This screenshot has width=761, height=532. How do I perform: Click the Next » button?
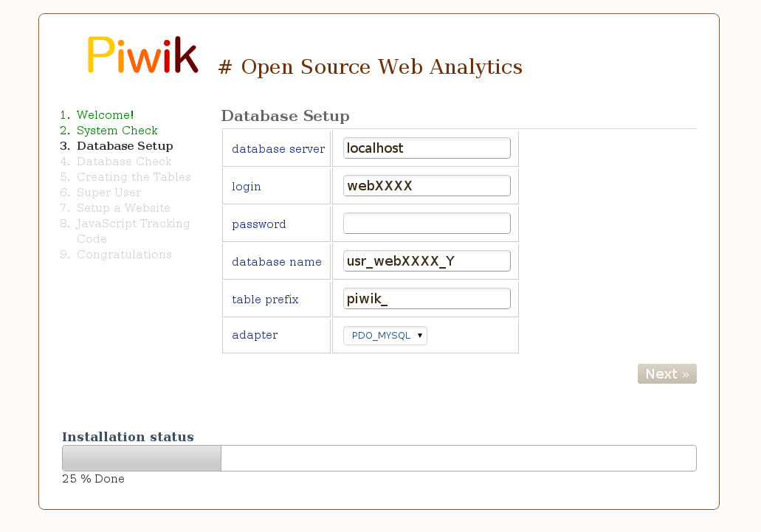click(x=667, y=374)
